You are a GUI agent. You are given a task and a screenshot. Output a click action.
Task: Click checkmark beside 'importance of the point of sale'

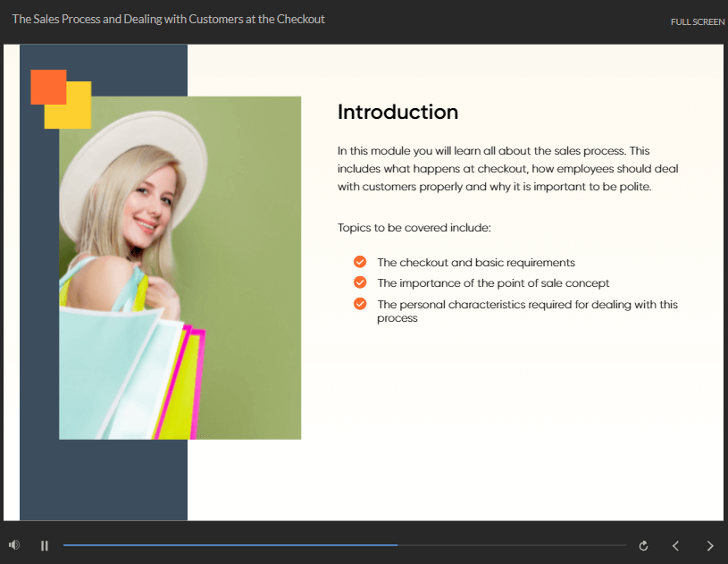(360, 282)
